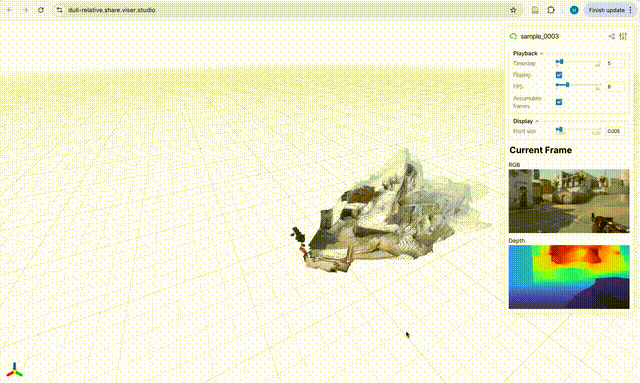Click the browser address bar URL
640x383 pixels.
click(112, 10)
